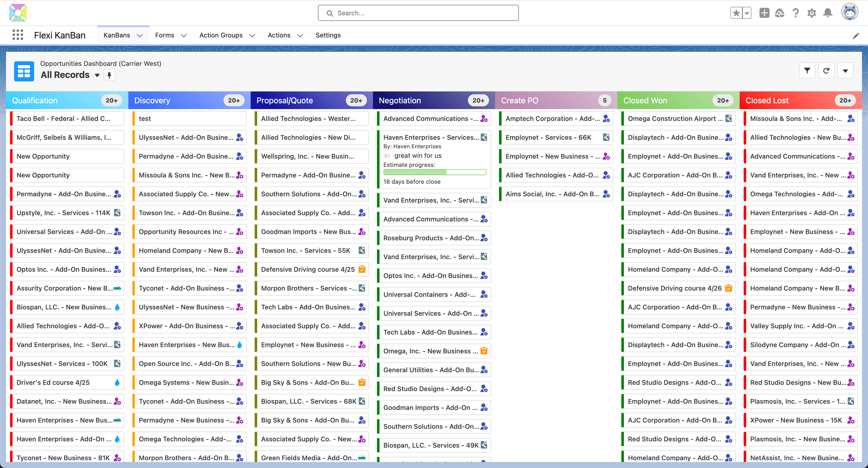Screen dimensions: 868x468
Task: Open the KanBans tab
Action: tap(117, 35)
